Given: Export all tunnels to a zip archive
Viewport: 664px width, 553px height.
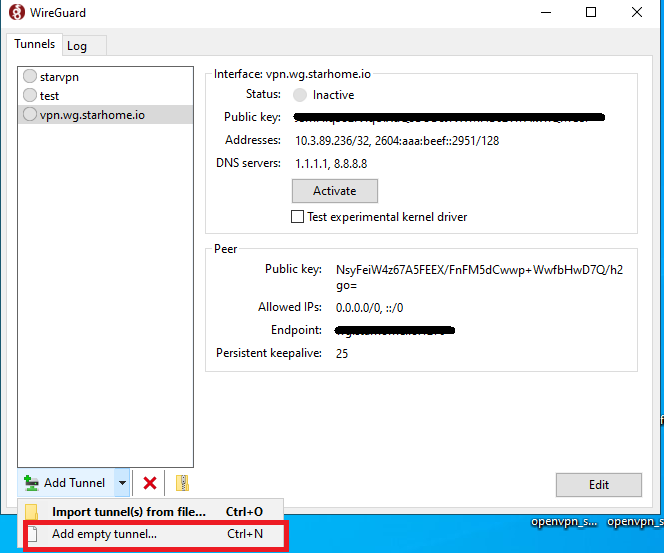Looking at the screenshot, I should point(183,483).
